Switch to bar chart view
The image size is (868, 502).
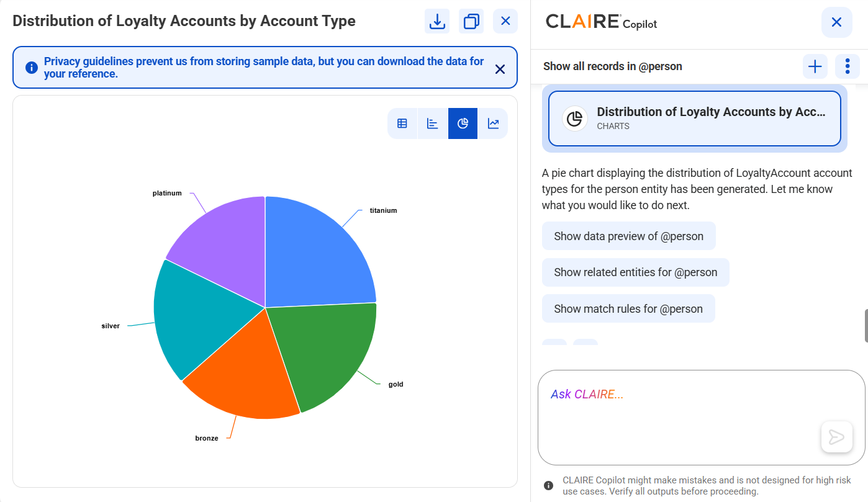[x=433, y=123]
